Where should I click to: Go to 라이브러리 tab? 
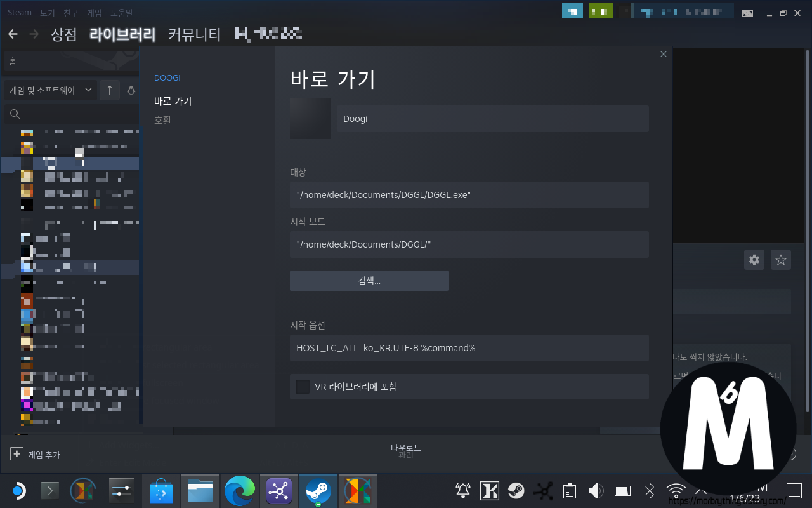(122, 34)
